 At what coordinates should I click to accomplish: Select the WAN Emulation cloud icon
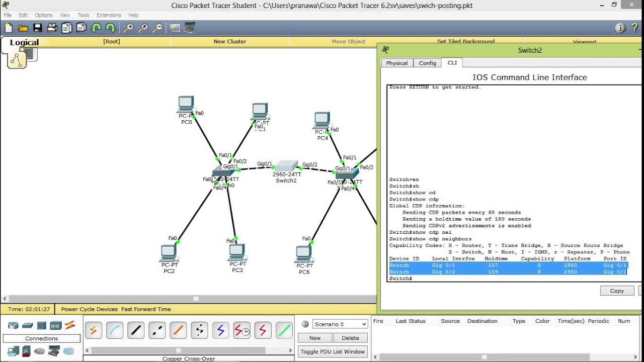(x=39, y=351)
